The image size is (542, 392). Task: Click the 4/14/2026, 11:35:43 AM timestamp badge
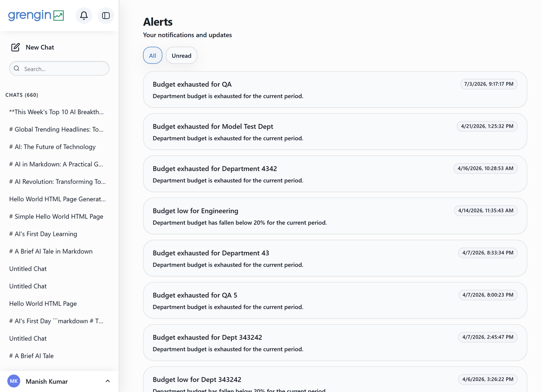(485, 210)
